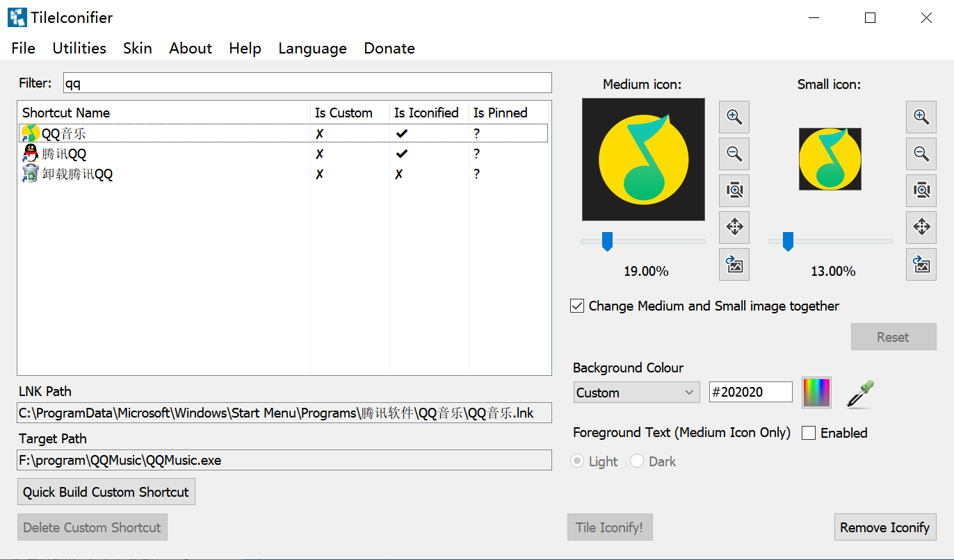This screenshot has height=560, width=954.
Task: Zoom out the Small icon
Action: (x=921, y=154)
